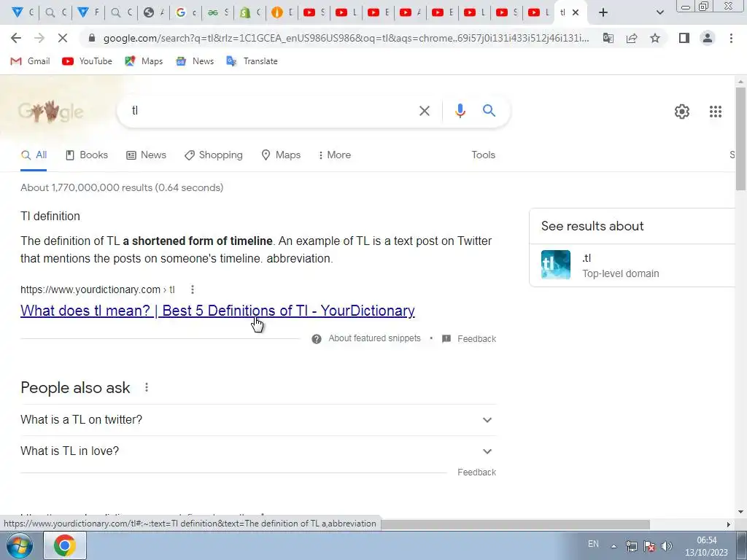Share this page via the share icon
The height and width of the screenshot is (560, 747).
pos(632,38)
